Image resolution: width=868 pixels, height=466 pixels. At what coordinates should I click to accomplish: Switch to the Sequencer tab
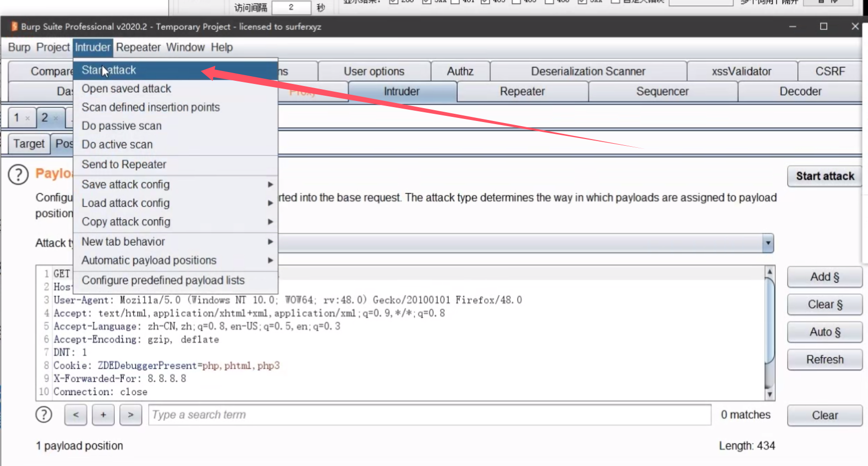(x=662, y=92)
